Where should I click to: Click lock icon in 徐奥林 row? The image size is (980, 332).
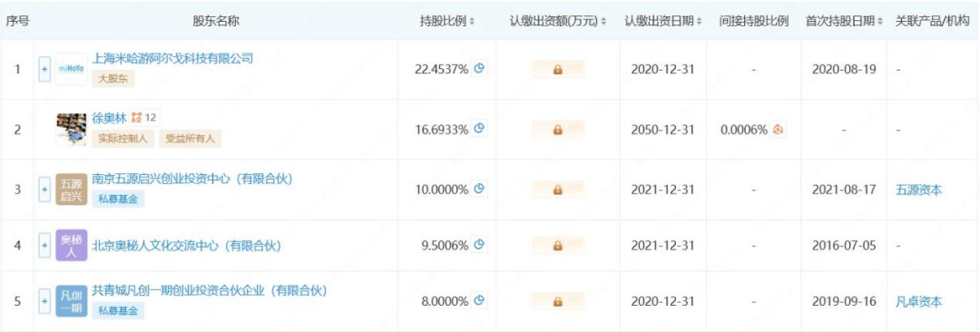coord(557,130)
